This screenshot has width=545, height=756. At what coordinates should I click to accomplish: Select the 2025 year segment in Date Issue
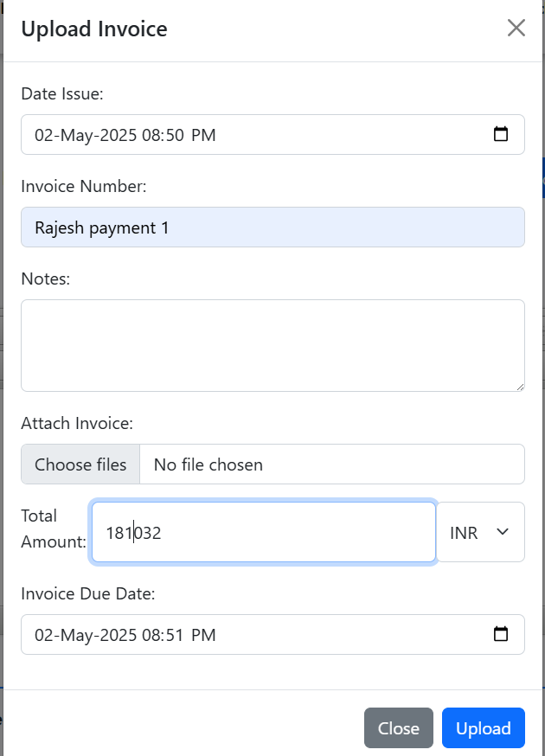coord(119,135)
